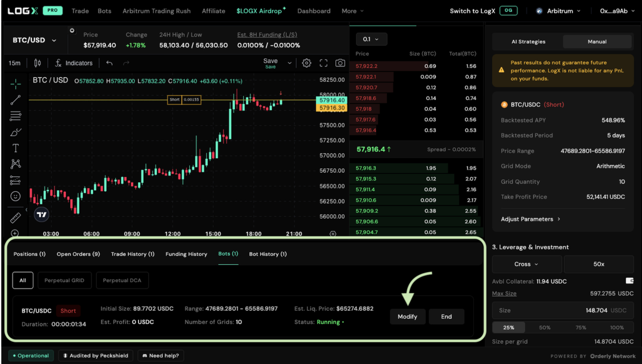Open the Save layout dropdown arrow
642x364 pixels.
[289, 63]
